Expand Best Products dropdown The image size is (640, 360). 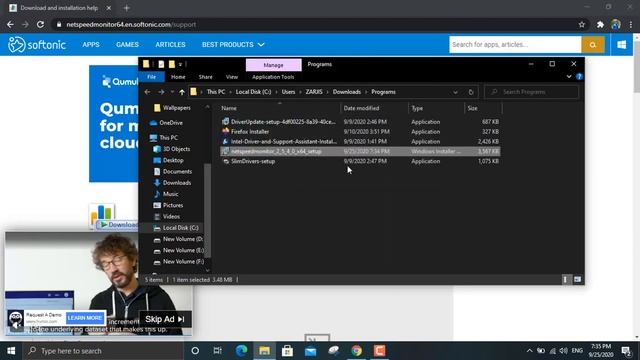[233, 44]
